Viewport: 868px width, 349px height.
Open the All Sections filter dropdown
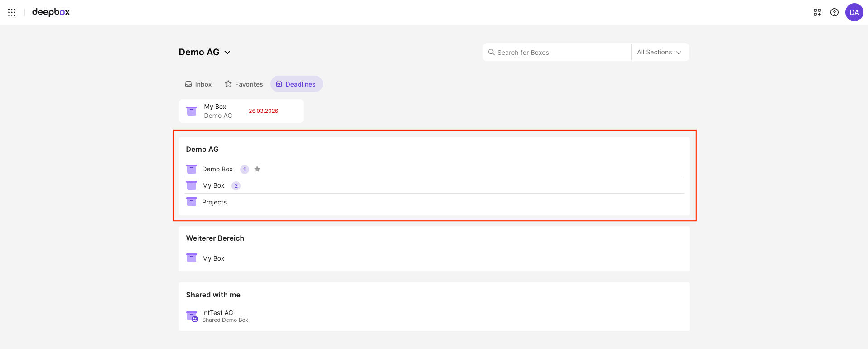[x=659, y=52]
